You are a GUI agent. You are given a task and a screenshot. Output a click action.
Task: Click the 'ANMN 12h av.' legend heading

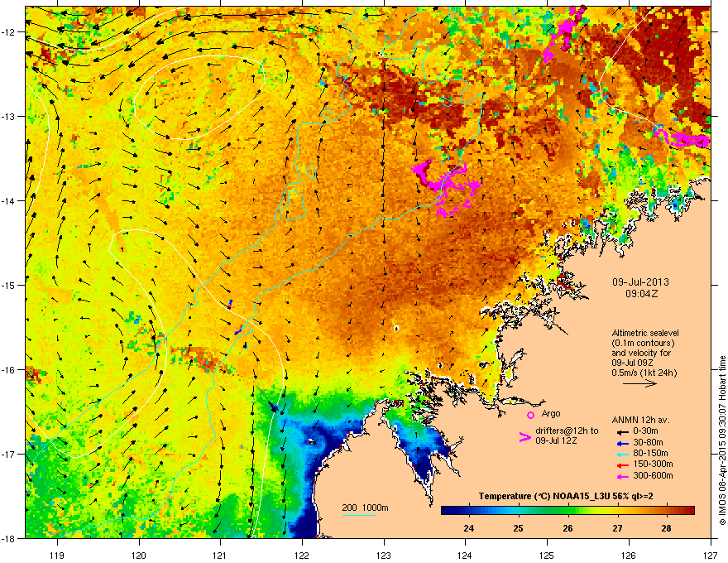[x=641, y=420]
